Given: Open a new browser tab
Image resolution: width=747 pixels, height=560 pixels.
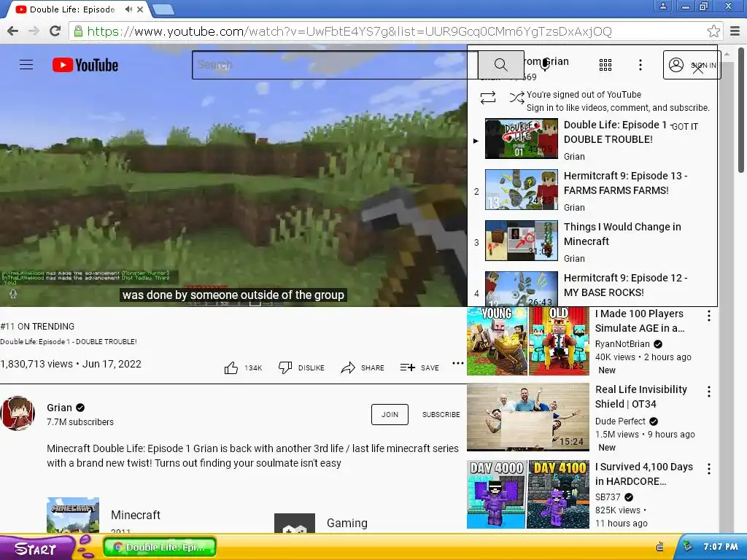Looking at the screenshot, I should (x=163, y=9).
